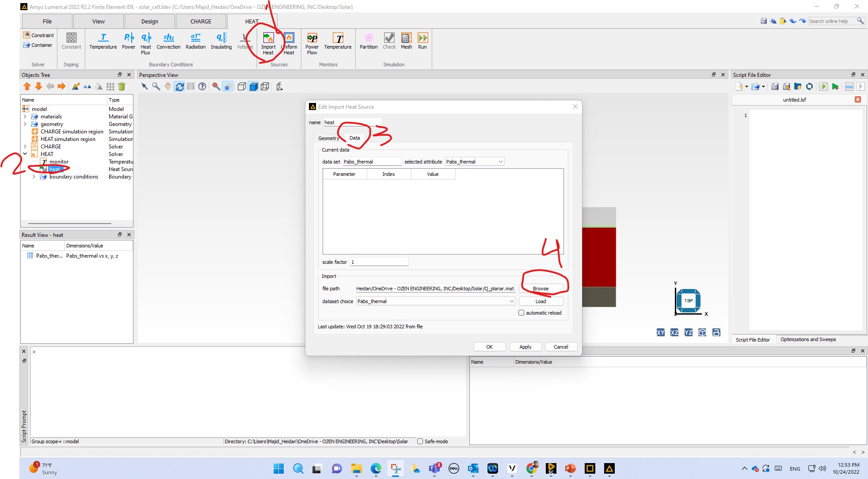Click the Browse button

541,289
